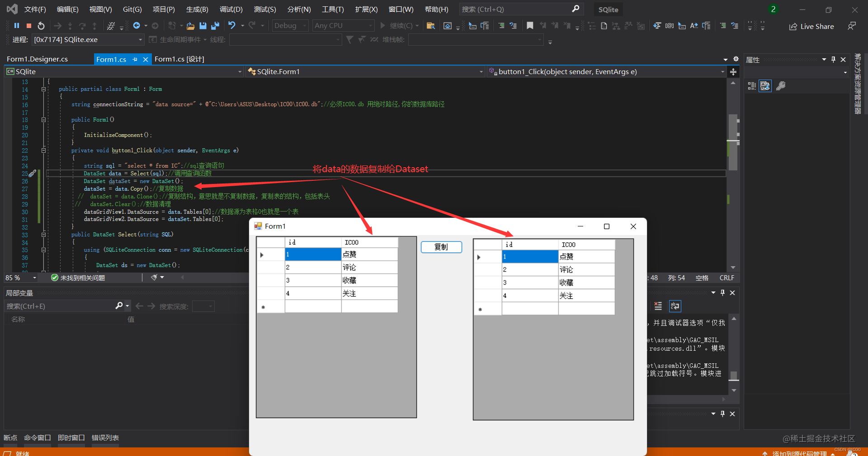Expand the button1_Click member dropdown
The image size is (868, 456).
tap(722, 71)
